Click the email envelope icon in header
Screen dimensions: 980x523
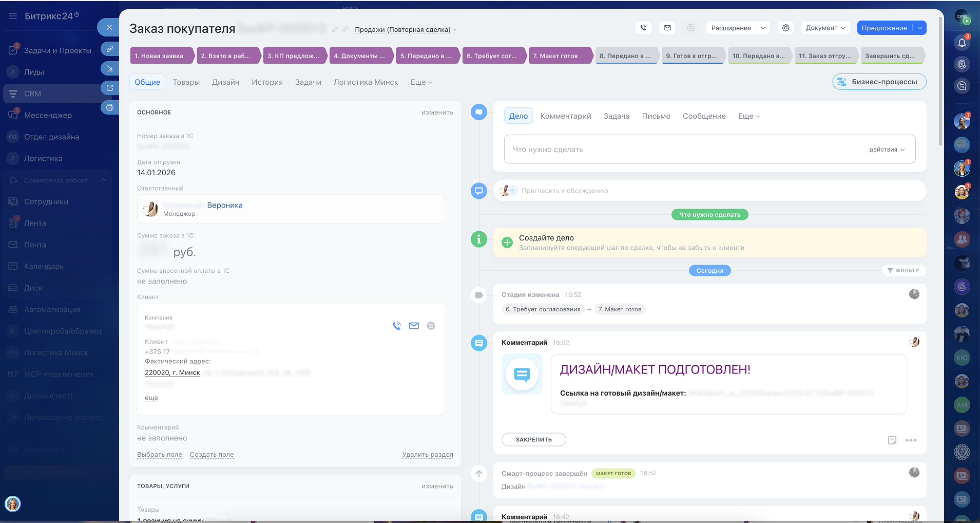click(x=667, y=28)
